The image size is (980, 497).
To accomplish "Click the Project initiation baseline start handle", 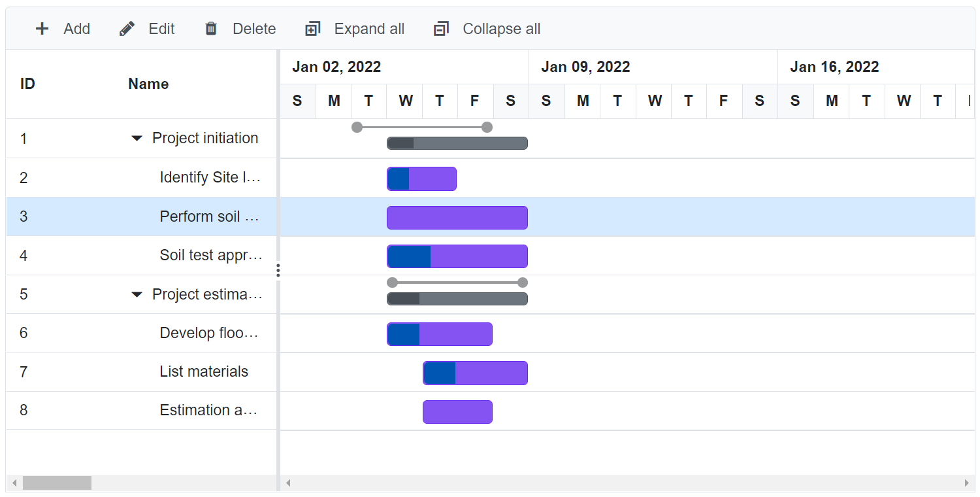I will point(357,127).
